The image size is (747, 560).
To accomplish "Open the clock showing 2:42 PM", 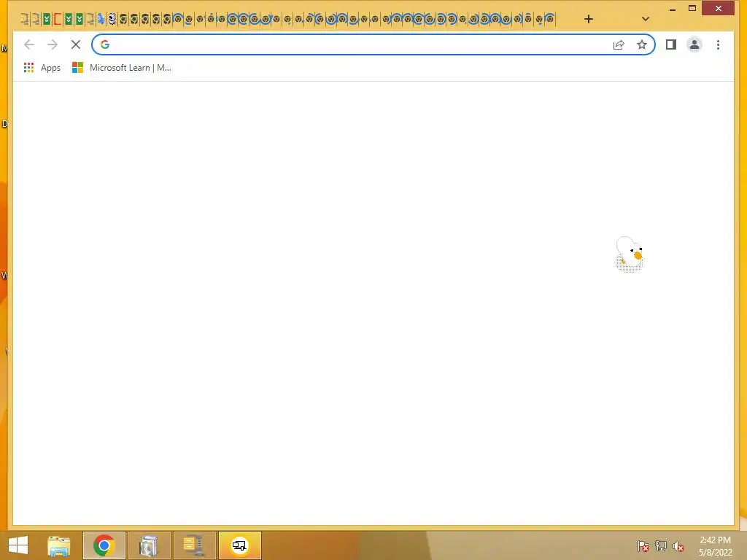I will tap(715, 546).
